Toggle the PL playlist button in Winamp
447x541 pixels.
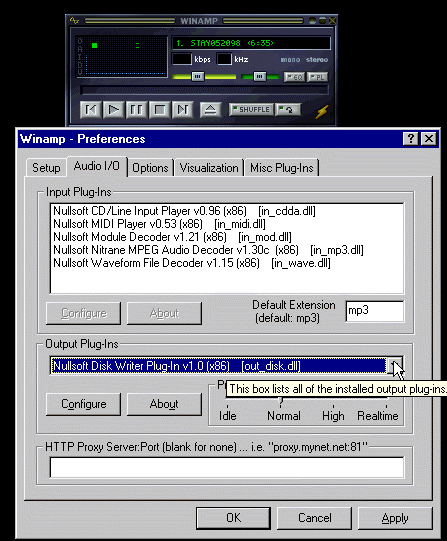(317, 77)
